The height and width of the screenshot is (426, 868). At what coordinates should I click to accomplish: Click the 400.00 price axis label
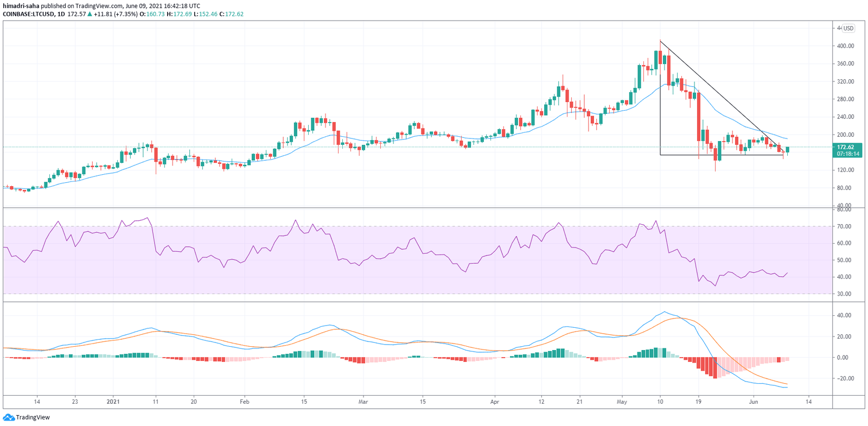(x=845, y=46)
